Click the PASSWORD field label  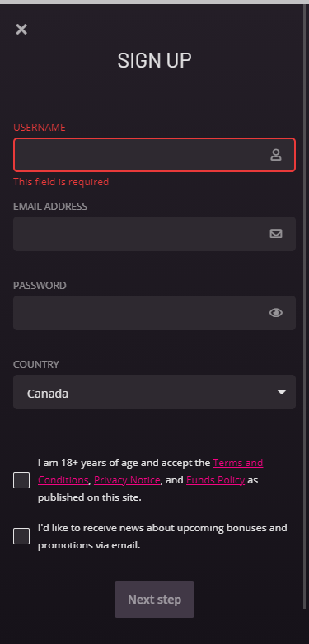point(40,286)
